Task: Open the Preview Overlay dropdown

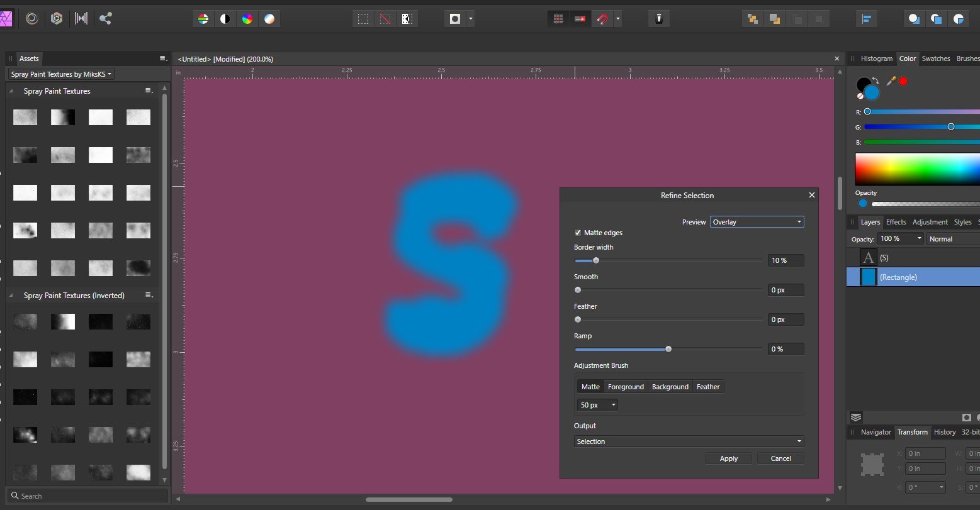Action: (x=757, y=222)
